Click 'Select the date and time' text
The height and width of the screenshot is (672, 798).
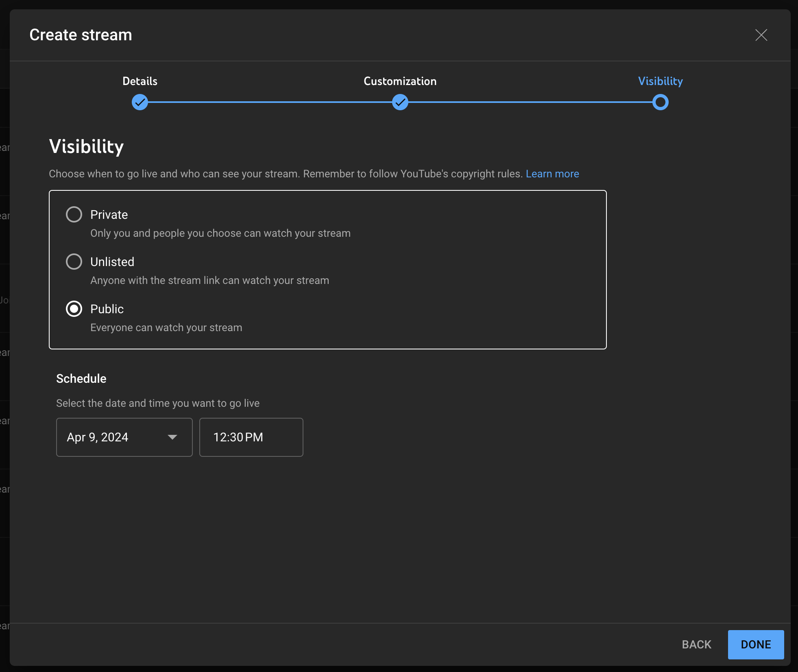[x=158, y=403]
